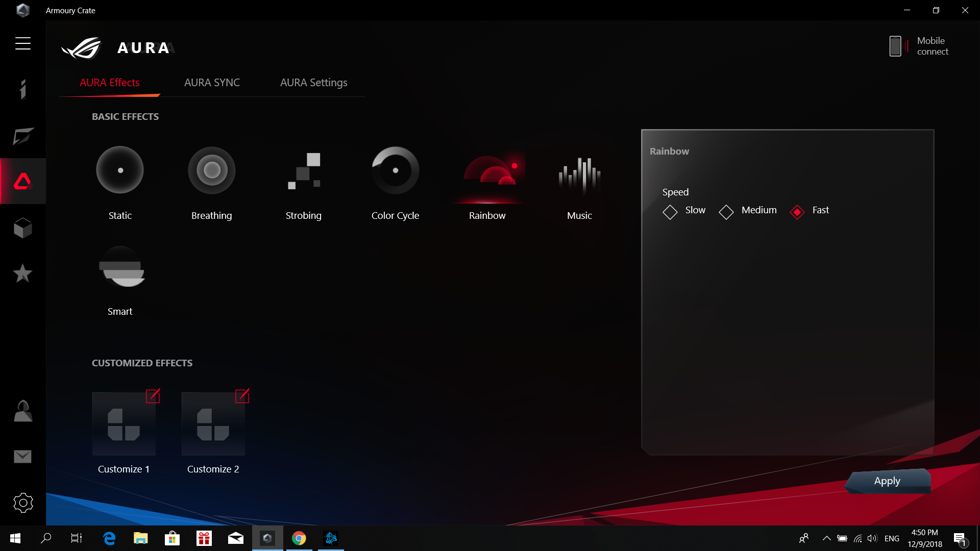Image resolution: width=980 pixels, height=551 pixels.
Task: Edit the Customize 1 effect pencil icon
Action: click(153, 396)
